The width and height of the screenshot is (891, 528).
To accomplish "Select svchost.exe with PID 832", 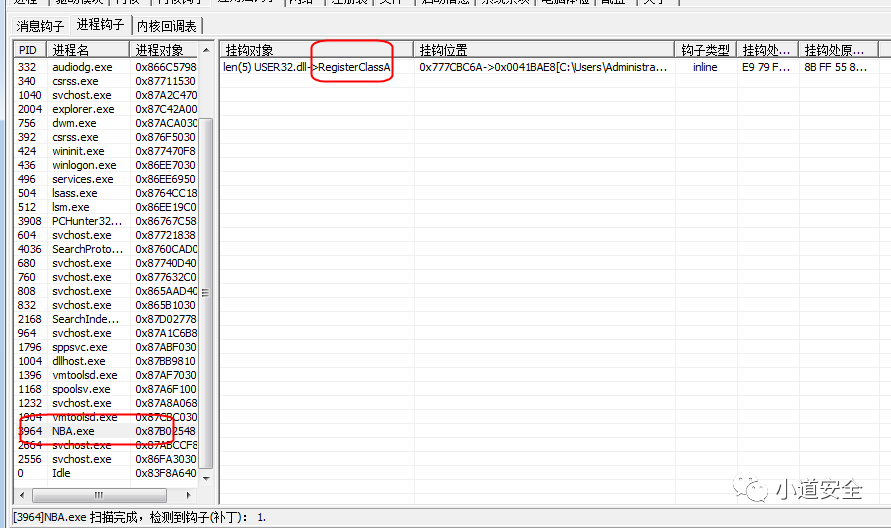I will [106, 305].
